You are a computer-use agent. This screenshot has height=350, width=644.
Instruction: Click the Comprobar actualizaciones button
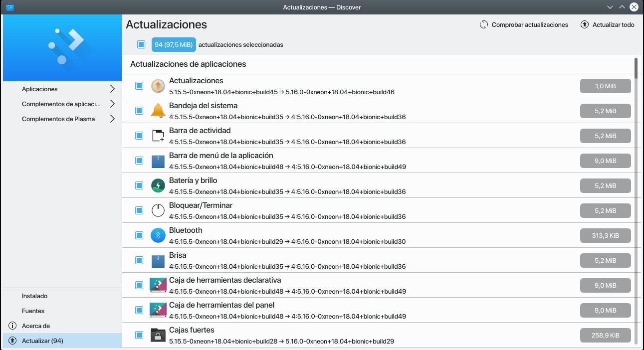click(524, 24)
